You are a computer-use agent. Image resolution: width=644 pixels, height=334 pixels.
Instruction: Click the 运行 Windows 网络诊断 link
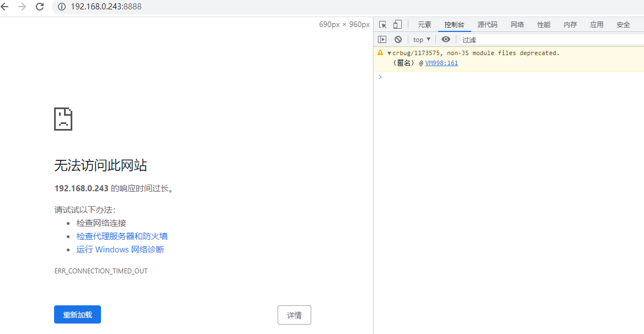click(x=120, y=250)
